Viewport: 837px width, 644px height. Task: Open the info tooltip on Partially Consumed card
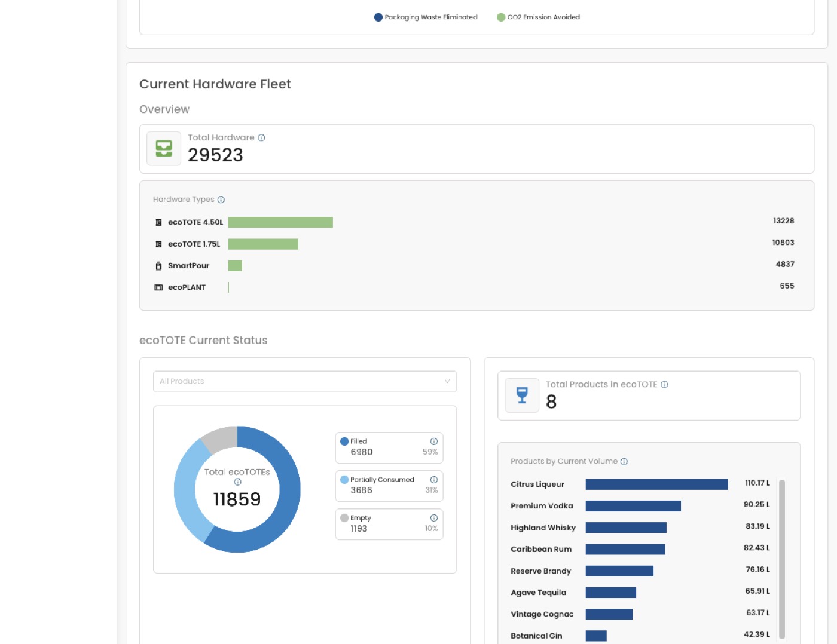[x=434, y=480]
